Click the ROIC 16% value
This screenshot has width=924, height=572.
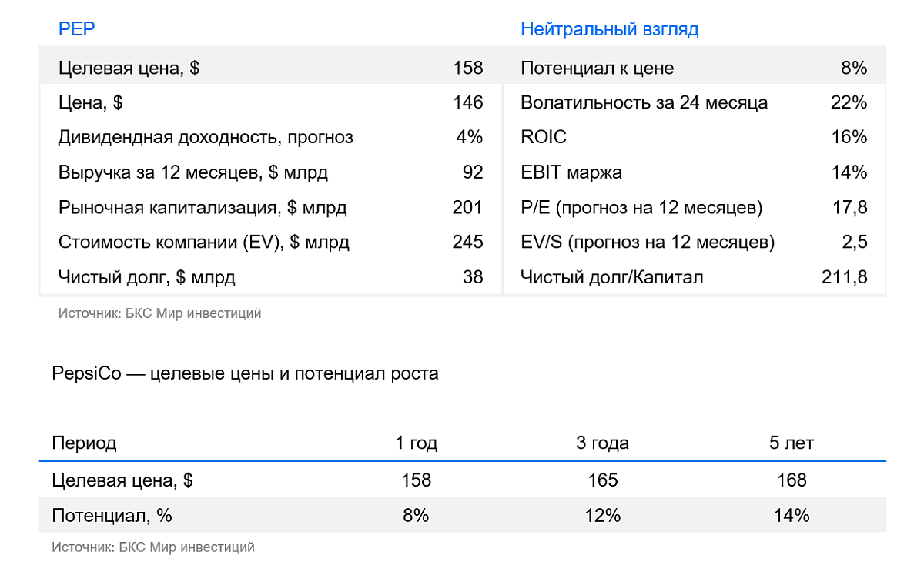click(x=849, y=137)
